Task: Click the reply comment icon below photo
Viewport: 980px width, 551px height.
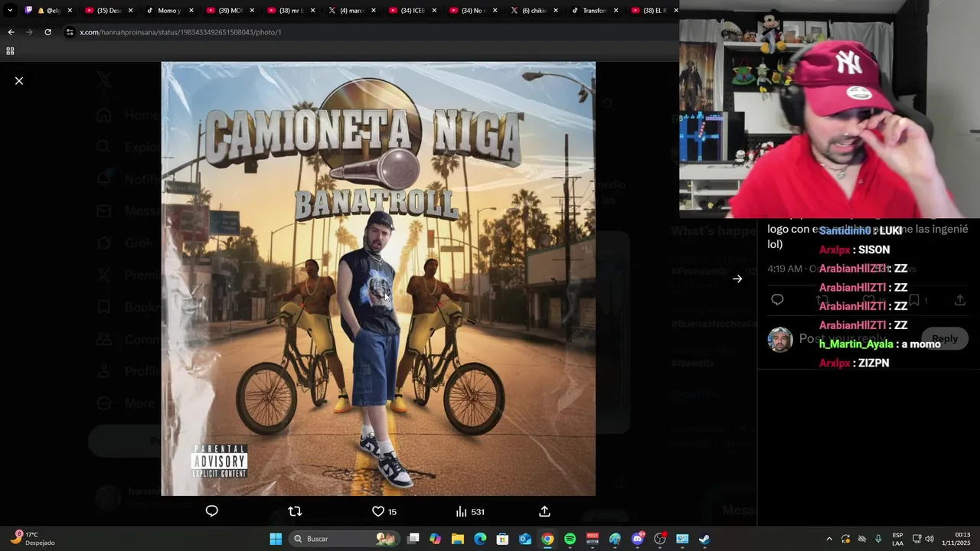Action: [212, 511]
